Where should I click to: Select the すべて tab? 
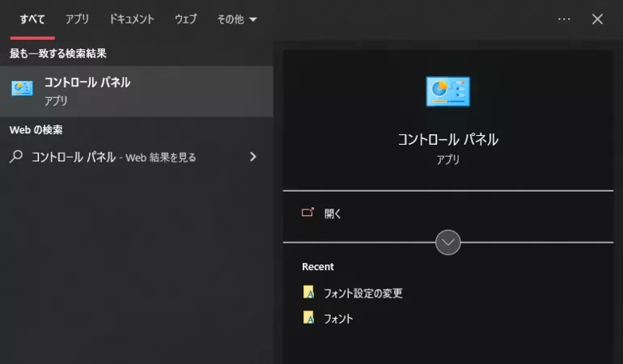point(32,19)
